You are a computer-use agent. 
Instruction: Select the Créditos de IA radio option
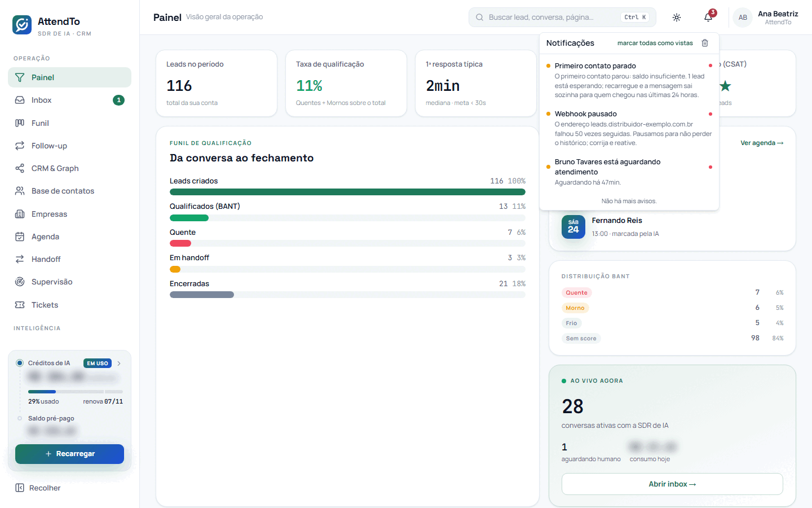20,363
